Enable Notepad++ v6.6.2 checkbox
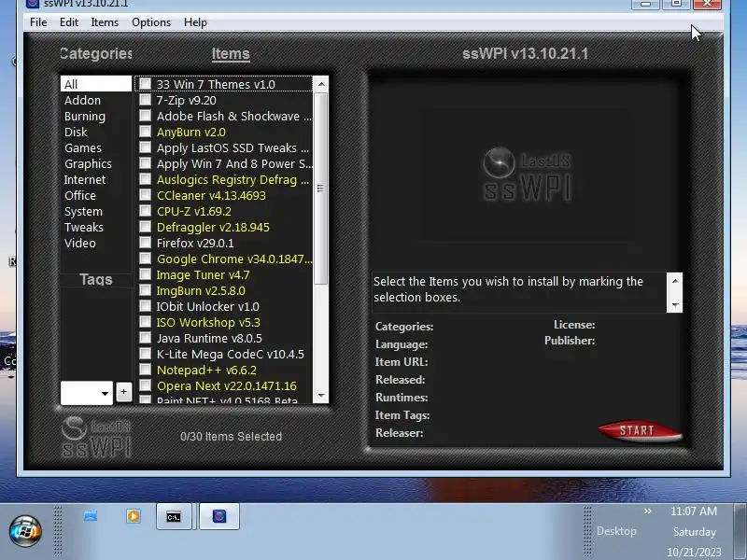This screenshot has height=560, width=747. 146,370
